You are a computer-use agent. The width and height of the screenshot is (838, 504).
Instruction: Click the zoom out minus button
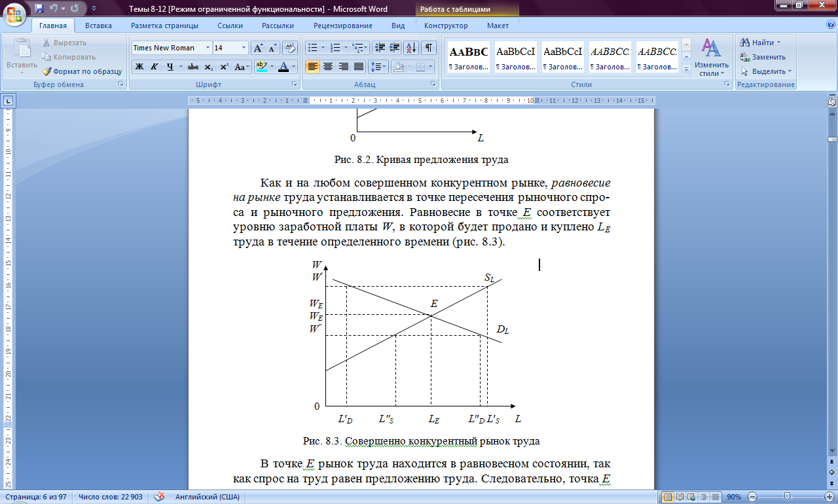(752, 497)
